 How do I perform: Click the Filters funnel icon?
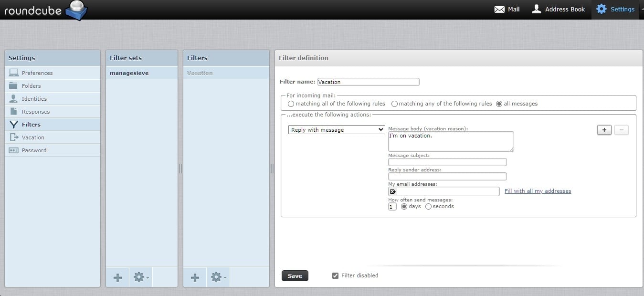(14, 125)
